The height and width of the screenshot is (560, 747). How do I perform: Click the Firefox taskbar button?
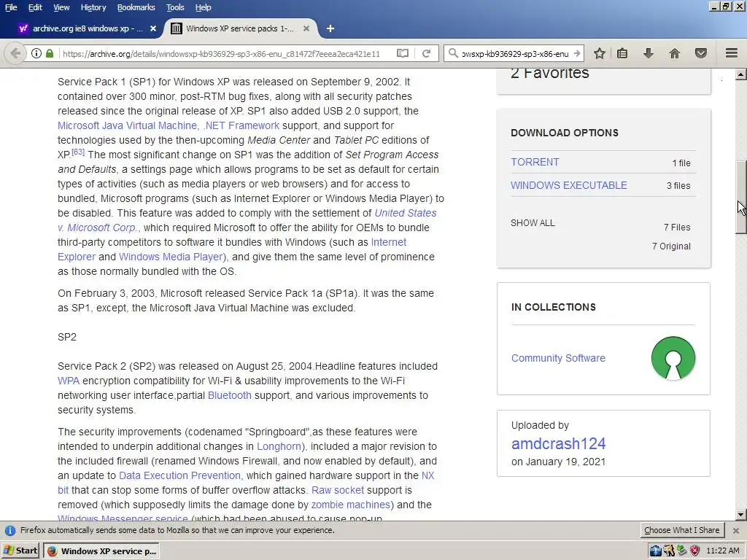(101, 551)
